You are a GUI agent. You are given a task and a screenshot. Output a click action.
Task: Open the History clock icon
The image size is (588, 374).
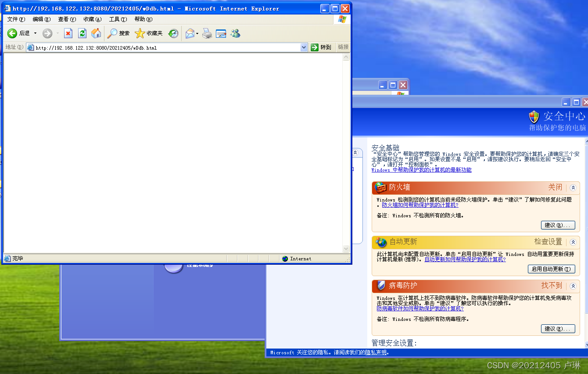[x=174, y=33]
